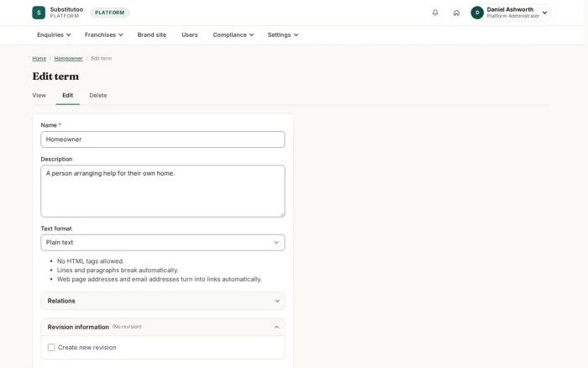Image resolution: width=588 pixels, height=368 pixels.
Task: Follow the Homeowner breadcrumb link
Action: point(68,59)
